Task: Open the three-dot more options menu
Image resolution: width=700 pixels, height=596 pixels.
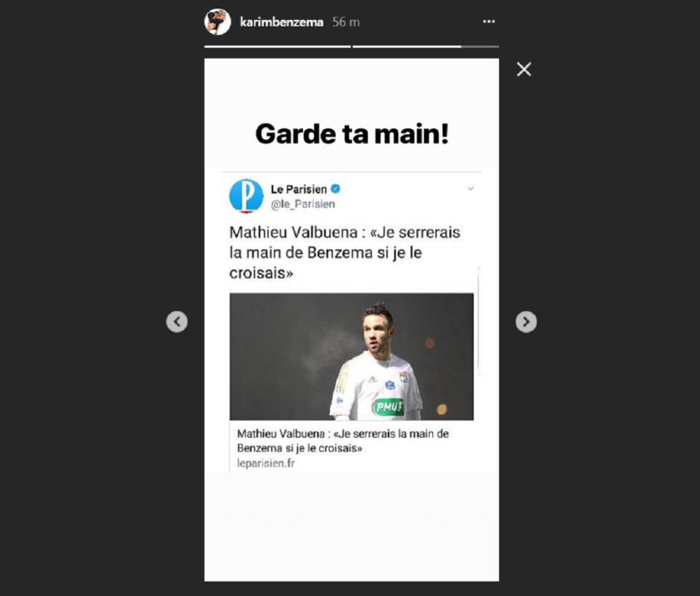Action: coord(489,22)
